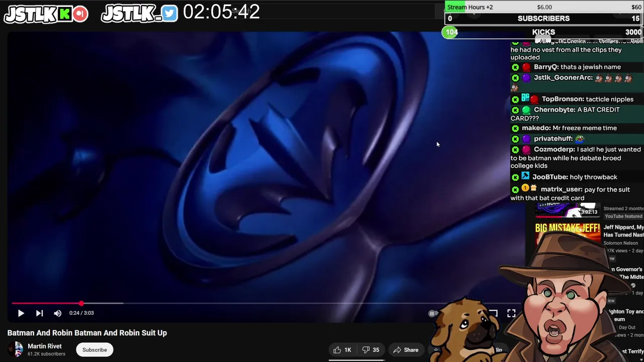Click the Pepe emote in privatehuff's message
Viewport: 644px width, 362px height.
580,139
